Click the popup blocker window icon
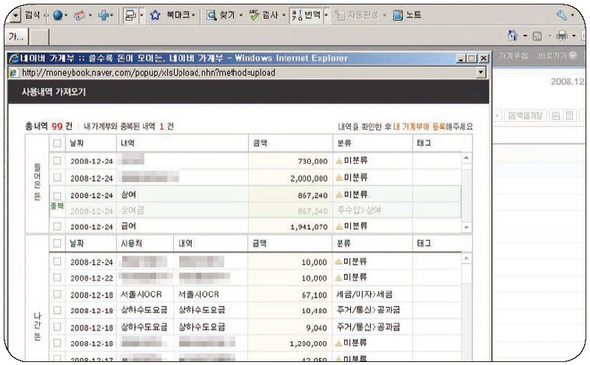Screen dimensions: 590x365 [130, 15]
